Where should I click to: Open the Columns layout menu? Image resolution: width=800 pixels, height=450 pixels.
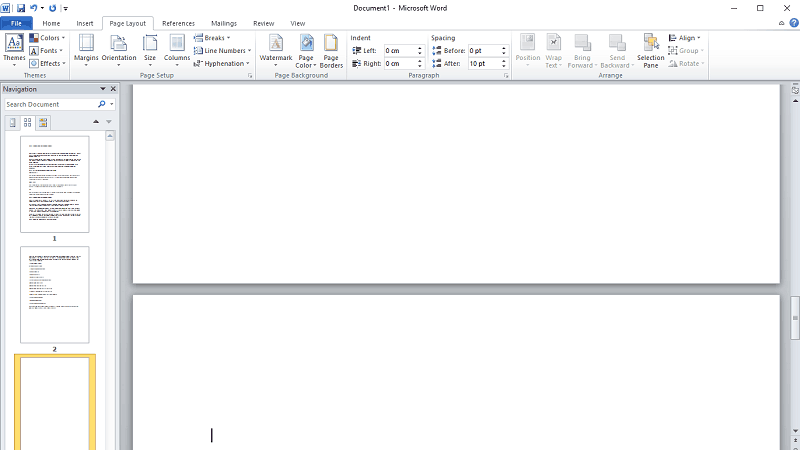(177, 50)
